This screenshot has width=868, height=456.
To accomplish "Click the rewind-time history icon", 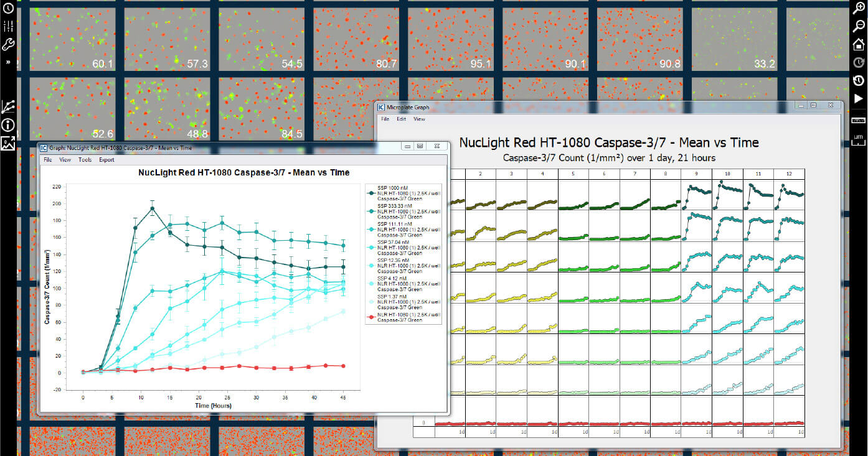I will click(x=859, y=80).
